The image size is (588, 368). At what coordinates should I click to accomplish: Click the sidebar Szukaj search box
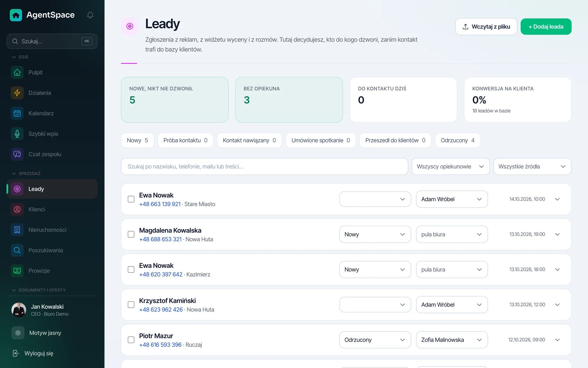[x=52, y=41]
